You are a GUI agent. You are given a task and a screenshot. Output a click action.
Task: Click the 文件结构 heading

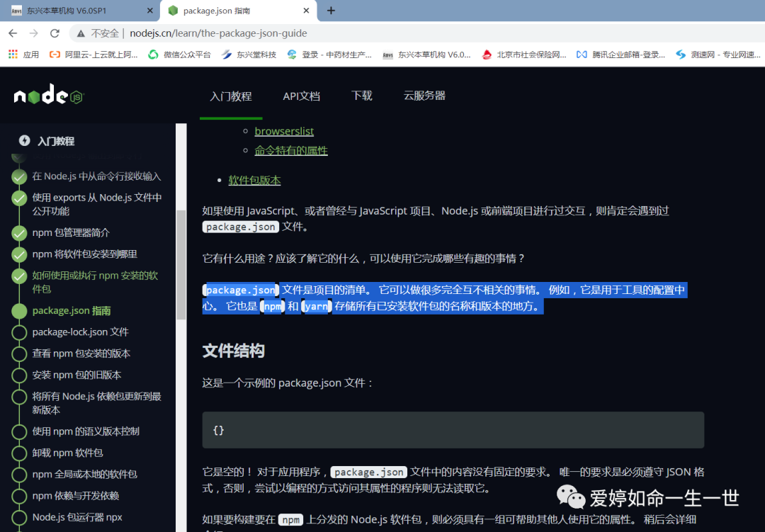(234, 351)
